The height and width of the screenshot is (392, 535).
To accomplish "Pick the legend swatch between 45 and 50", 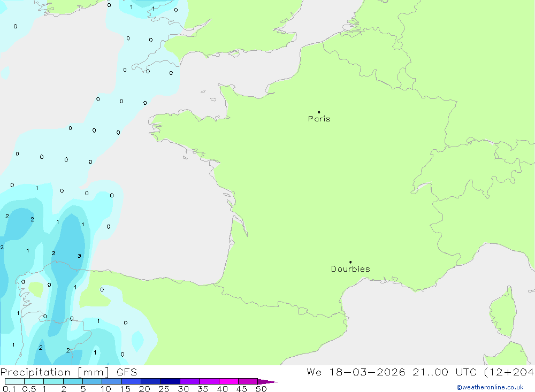I will [248, 381].
